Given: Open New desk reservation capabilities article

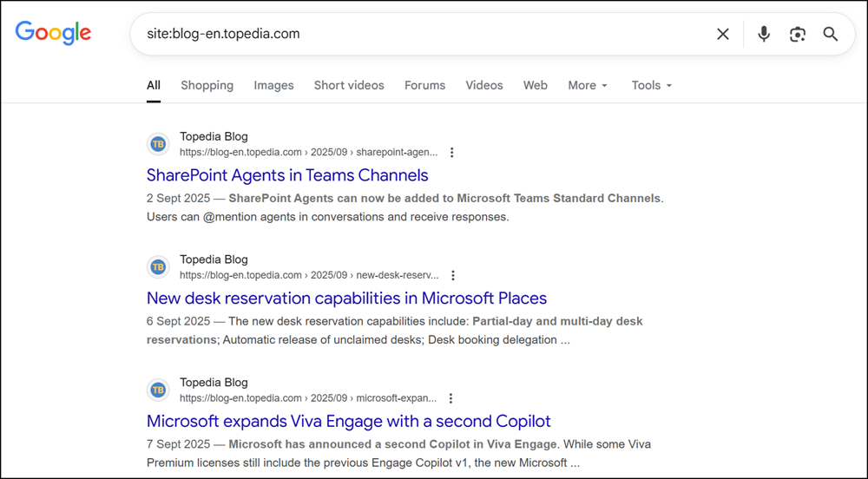Looking at the screenshot, I should click(x=346, y=299).
